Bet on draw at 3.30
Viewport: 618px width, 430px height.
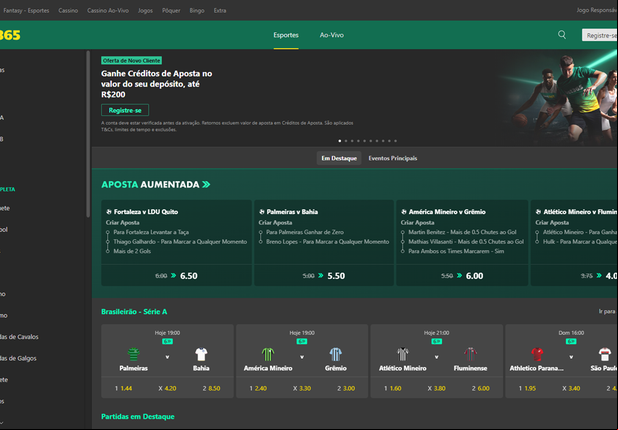click(x=302, y=388)
